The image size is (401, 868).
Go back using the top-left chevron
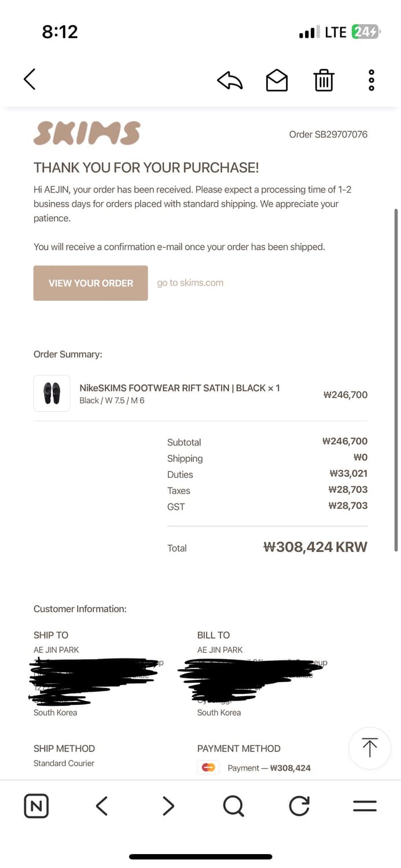[30, 79]
